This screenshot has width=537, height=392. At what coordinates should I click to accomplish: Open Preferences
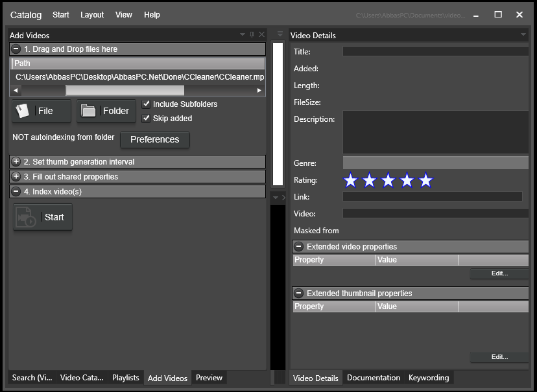pyautogui.click(x=155, y=139)
